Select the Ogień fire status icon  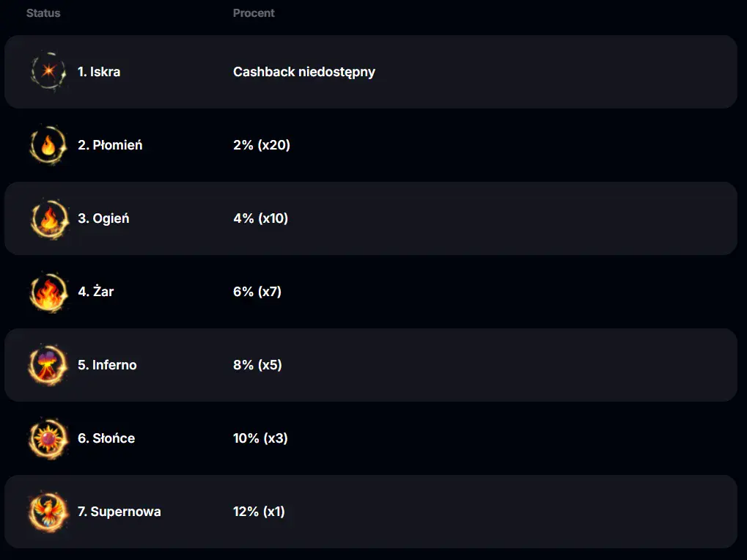[x=48, y=218]
